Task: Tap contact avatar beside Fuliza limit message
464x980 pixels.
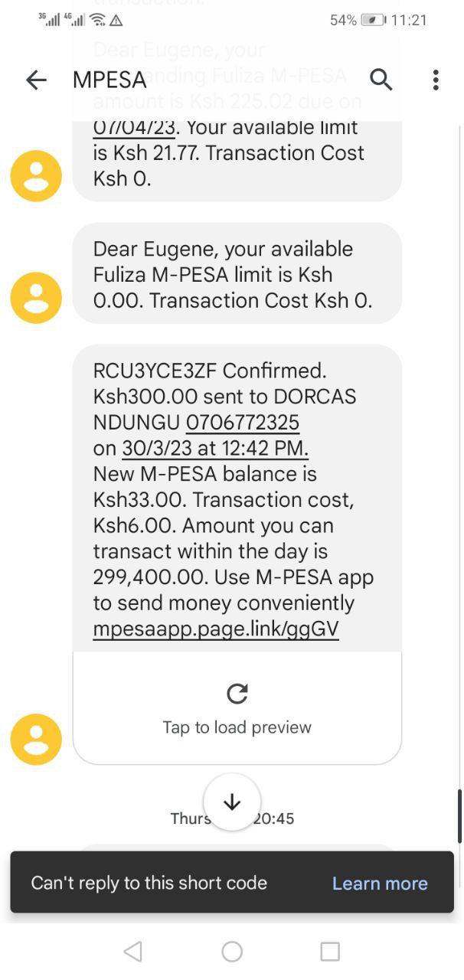Action: [36, 297]
